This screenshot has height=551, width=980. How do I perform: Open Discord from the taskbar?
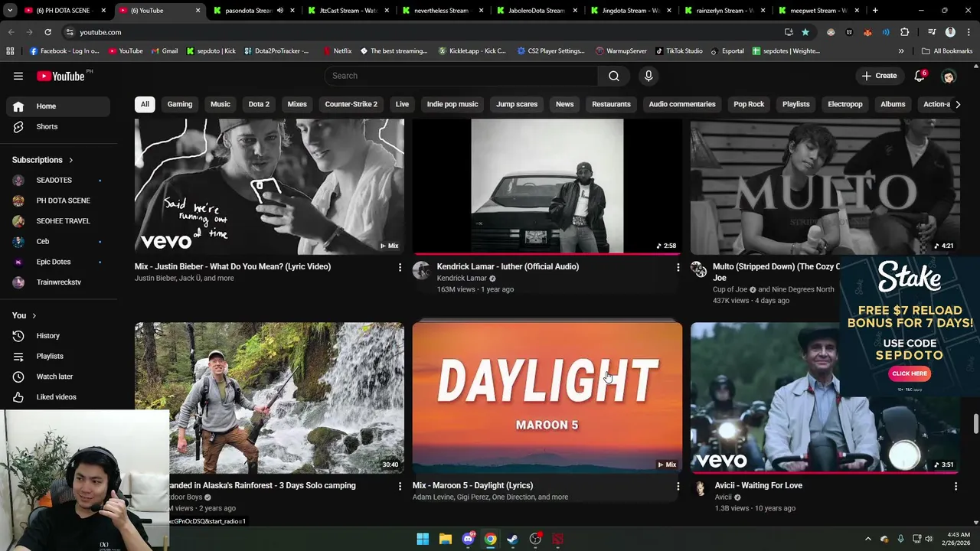(x=468, y=539)
